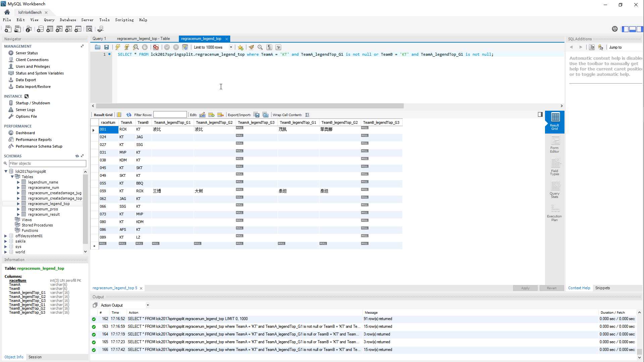Show the Execution Plan
The height and width of the screenshot is (362, 644).
[x=554, y=213]
